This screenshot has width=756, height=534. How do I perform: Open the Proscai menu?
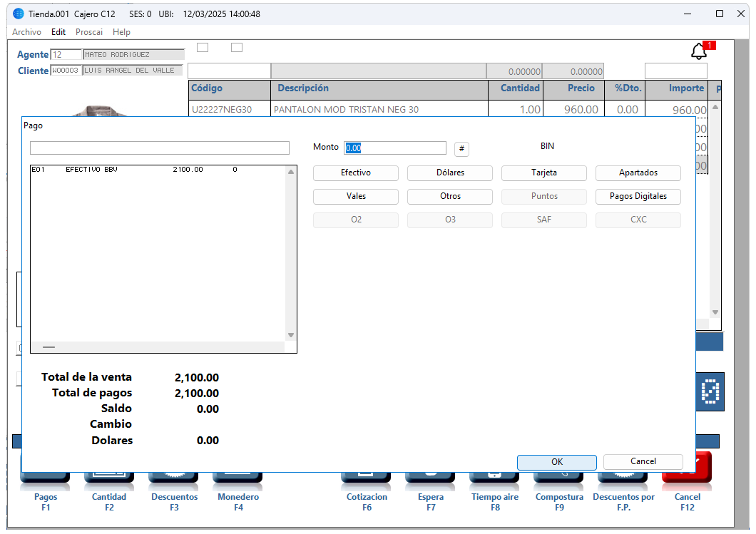point(89,32)
